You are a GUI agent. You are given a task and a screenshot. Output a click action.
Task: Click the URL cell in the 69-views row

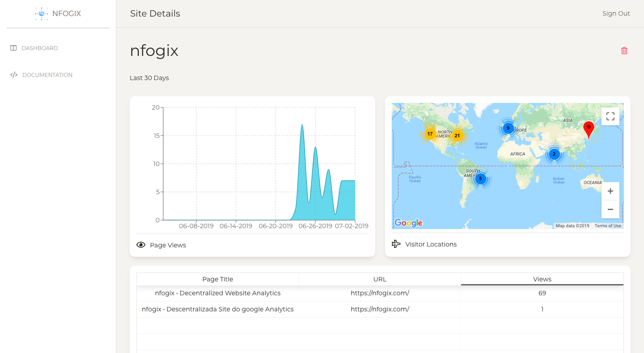[x=380, y=293]
